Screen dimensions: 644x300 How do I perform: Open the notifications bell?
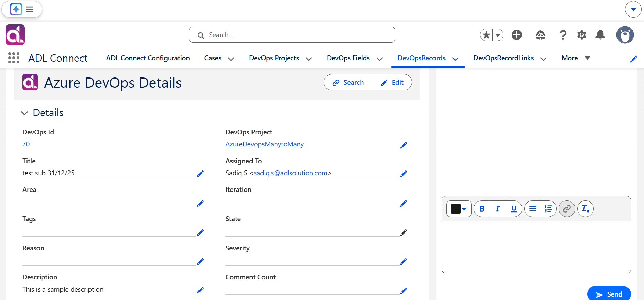point(600,35)
